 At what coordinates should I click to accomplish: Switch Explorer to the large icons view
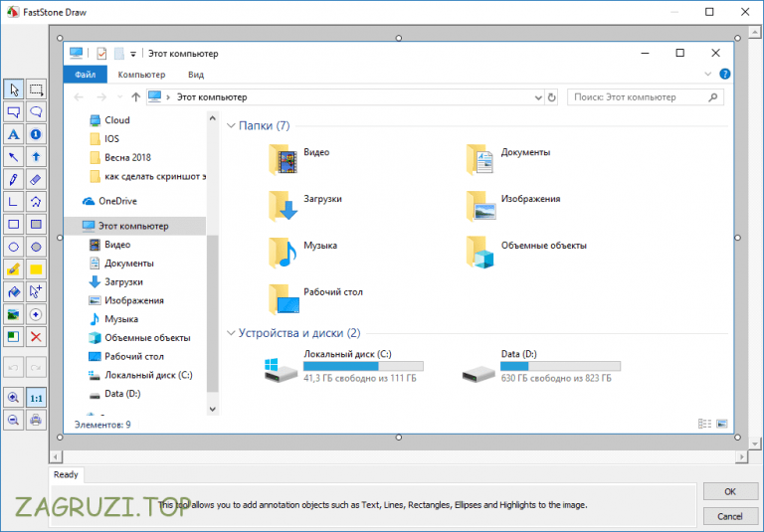pyautogui.click(x=722, y=424)
